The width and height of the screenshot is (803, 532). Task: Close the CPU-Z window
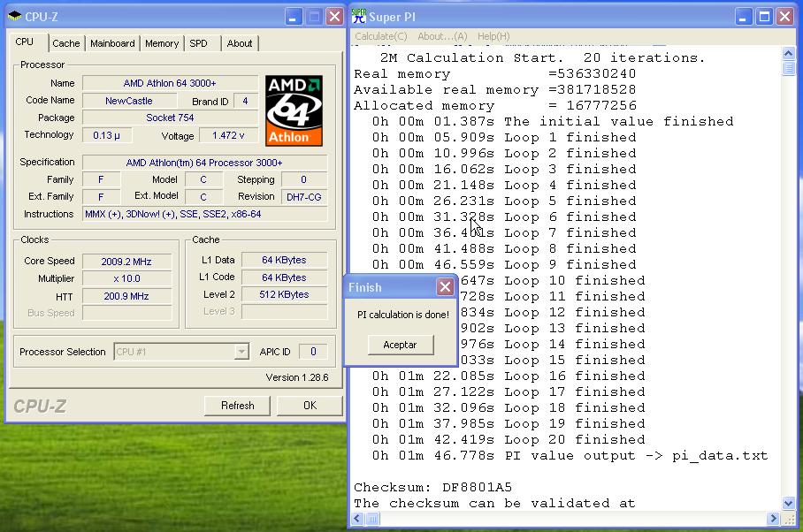[x=334, y=16]
